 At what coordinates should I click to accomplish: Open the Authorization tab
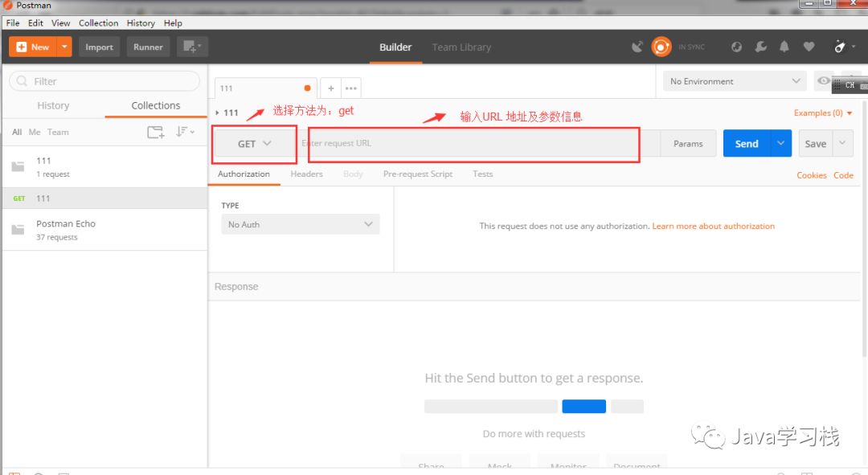(x=244, y=174)
